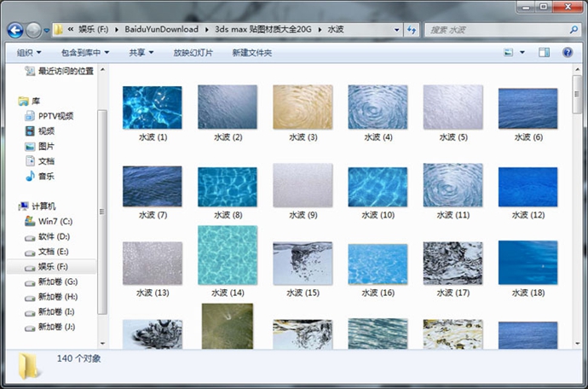Open 新加卷 (H:) drive

51,297
